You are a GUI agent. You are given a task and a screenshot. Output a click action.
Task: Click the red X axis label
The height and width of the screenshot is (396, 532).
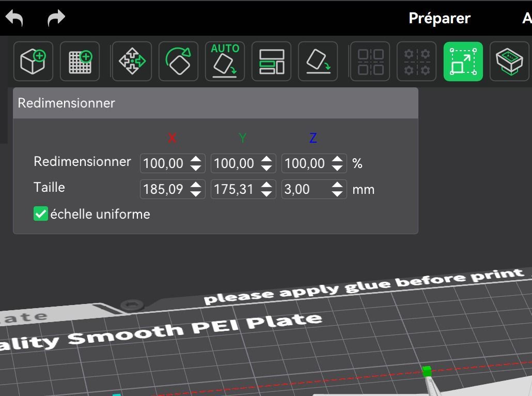(172, 138)
